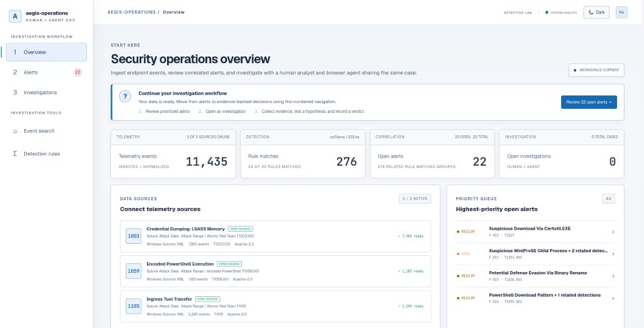Select Encoded PowerShell Execution source

point(276,271)
